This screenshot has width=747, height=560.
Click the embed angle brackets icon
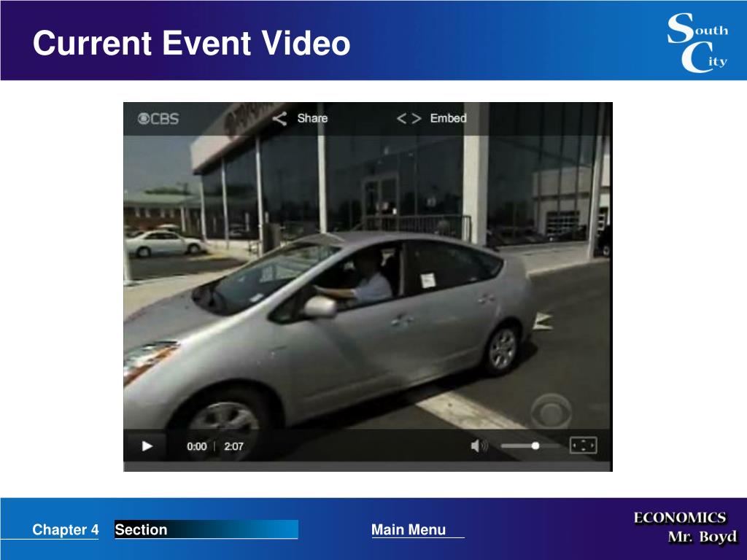[x=409, y=119]
